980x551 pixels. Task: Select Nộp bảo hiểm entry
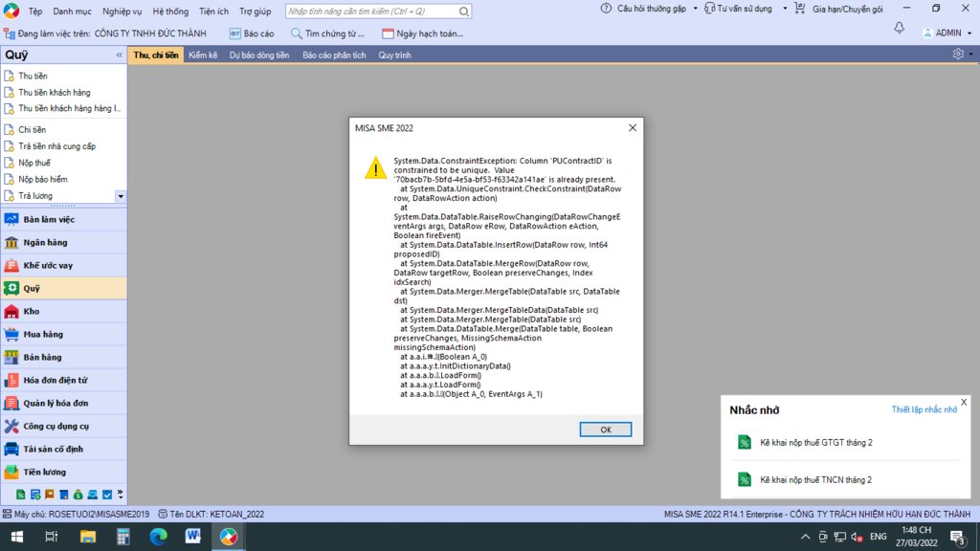[x=42, y=179]
